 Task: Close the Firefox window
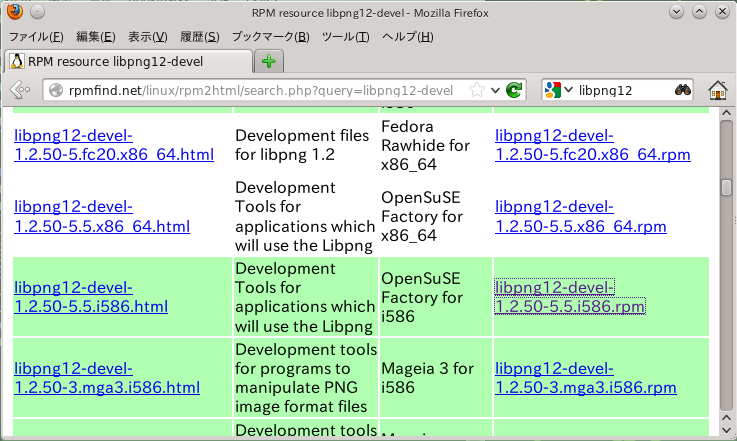click(x=722, y=12)
